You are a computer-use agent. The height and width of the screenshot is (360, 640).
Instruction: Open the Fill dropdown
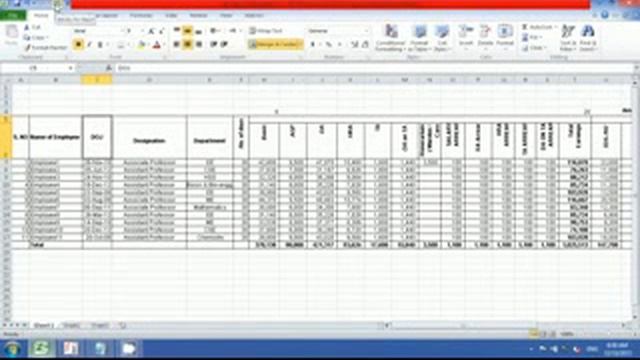click(533, 38)
